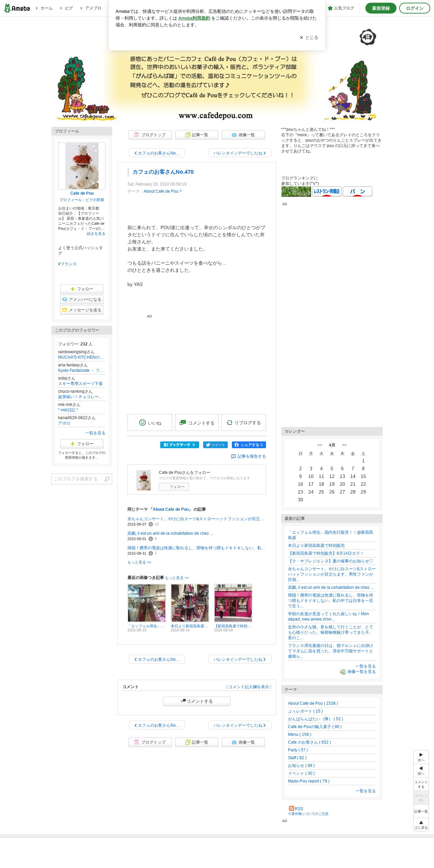Open the top 記事一覧 tab
Screen dimensions: 434x868
196,135
